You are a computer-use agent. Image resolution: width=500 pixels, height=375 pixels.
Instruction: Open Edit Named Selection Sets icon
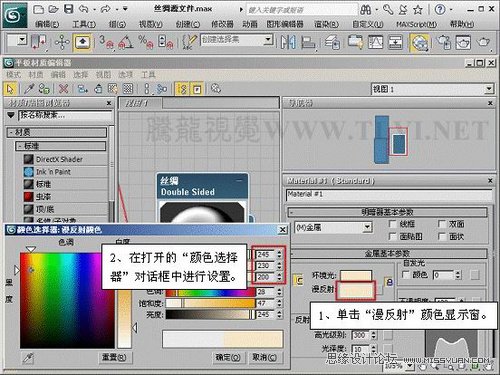pyautogui.click(x=189, y=42)
